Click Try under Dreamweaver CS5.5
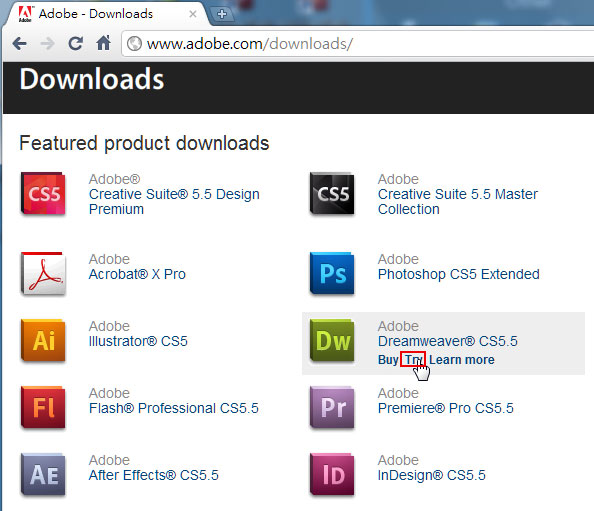 pos(413,359)
